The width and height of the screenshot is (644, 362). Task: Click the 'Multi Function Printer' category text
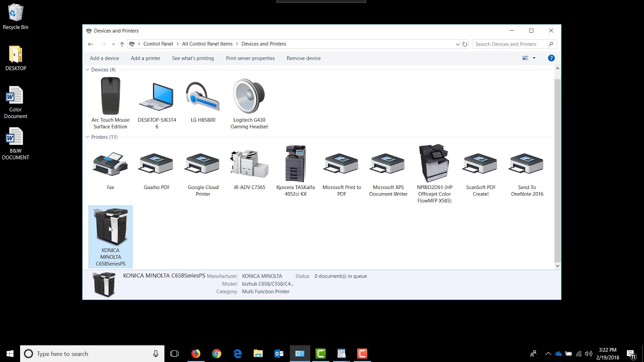pos(266,292)
